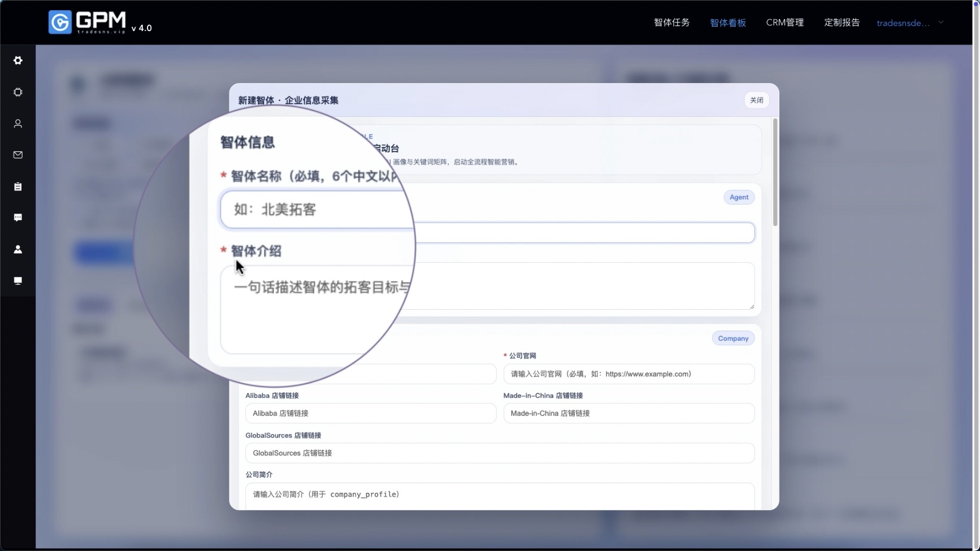The width and height of the screenshot is (980, 551).
Task: Go to 智体任务 menu item
Action: (x=671, y=23)
